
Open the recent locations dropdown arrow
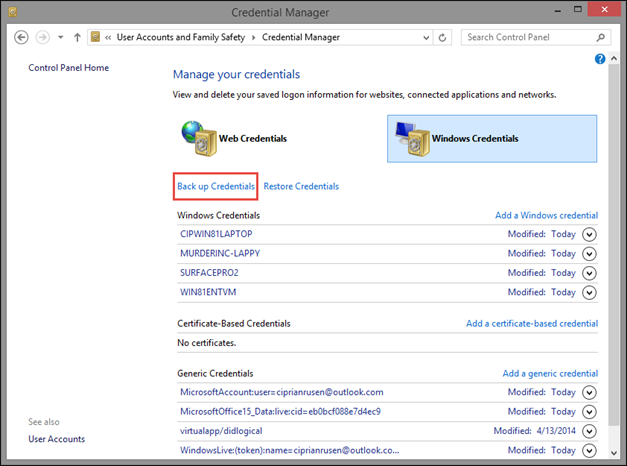60,37
